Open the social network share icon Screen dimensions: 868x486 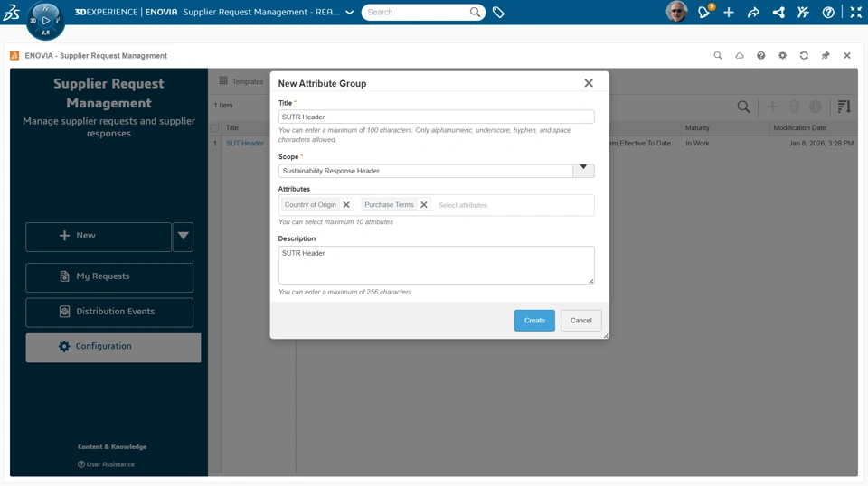click(x=778, y=12)
